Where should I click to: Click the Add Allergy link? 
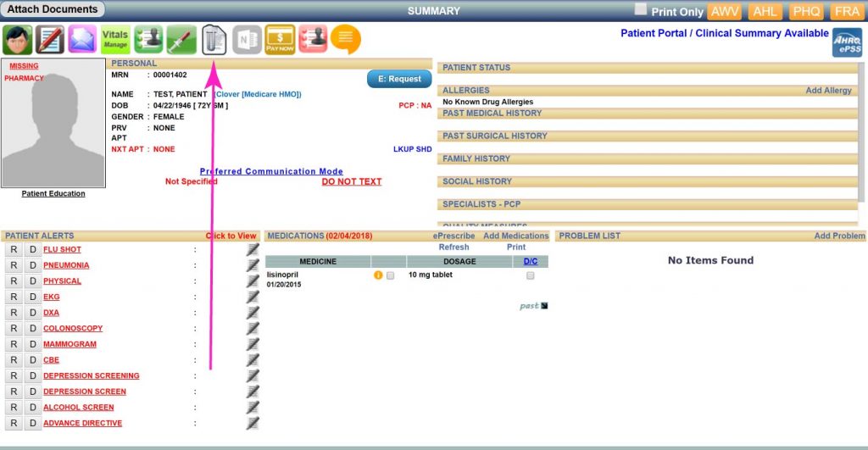click(828, 91)
